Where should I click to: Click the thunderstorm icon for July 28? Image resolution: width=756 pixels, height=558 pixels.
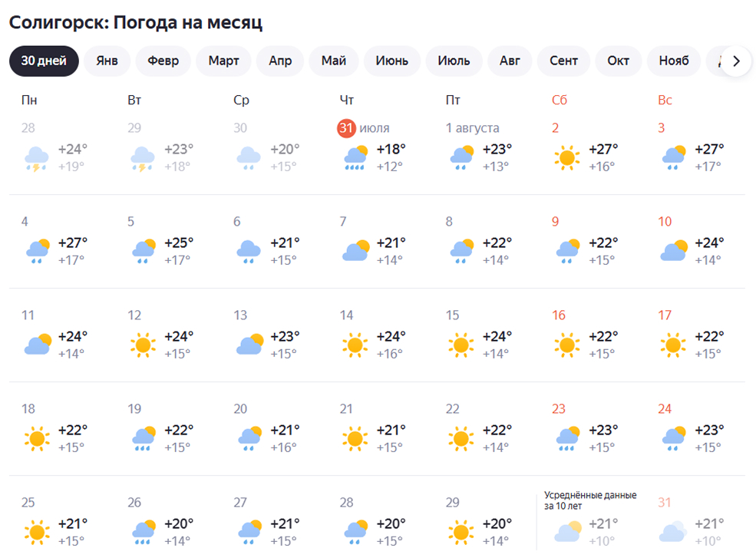[x=37, y=158]
